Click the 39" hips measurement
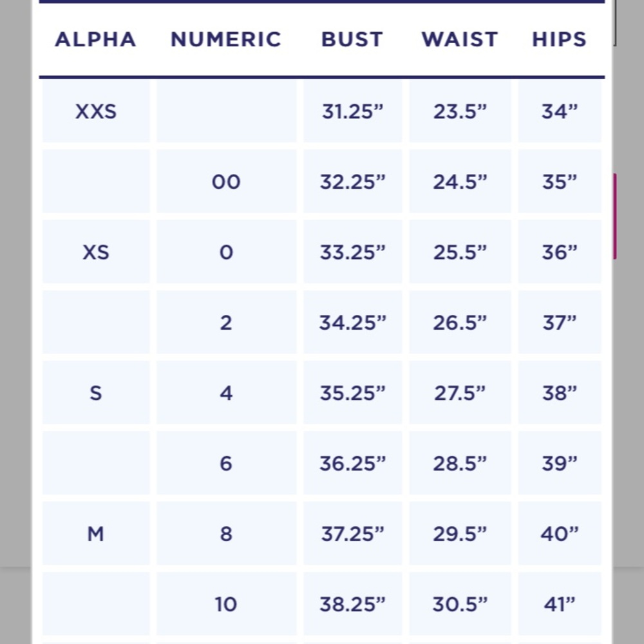 (559, 463)
